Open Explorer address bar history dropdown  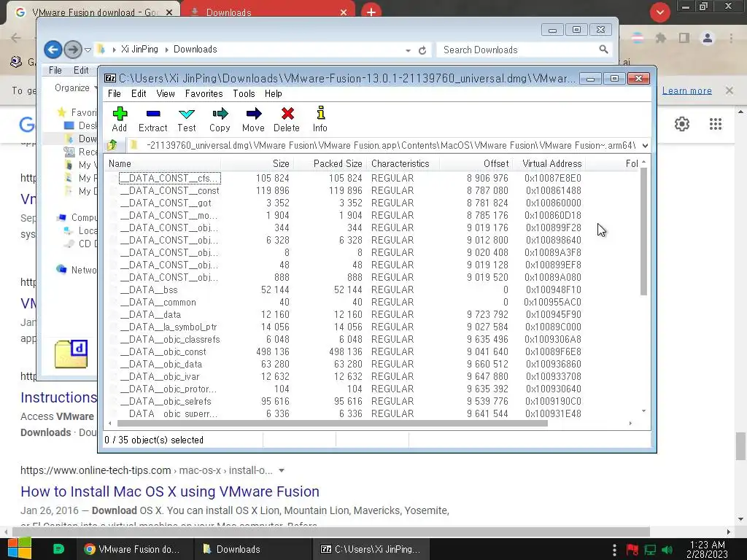pyautogui.click(x=408, y=50)
